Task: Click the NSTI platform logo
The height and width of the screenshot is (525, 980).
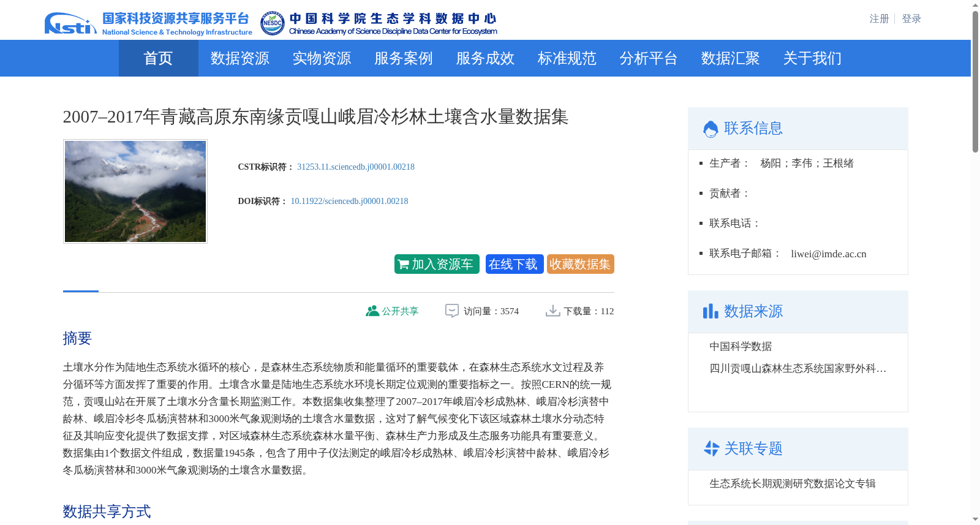Action: coord(148,23)
